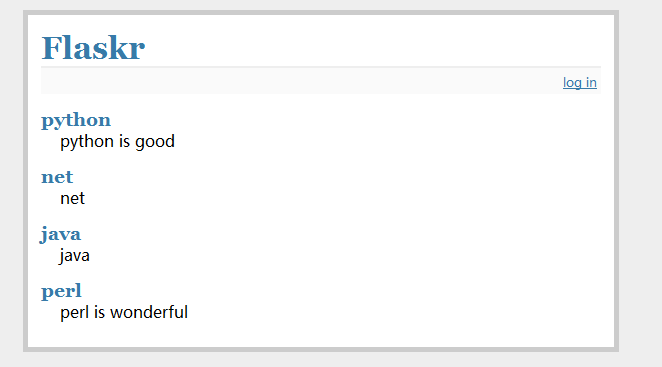Click the word in within login link
The height and width of the screenshot is (367, 662).
(591, 82)
